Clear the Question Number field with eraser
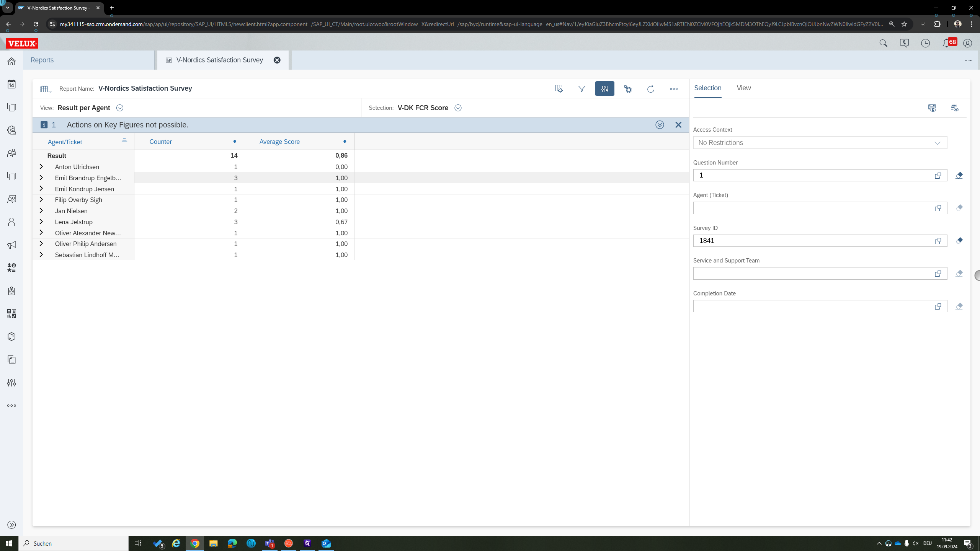 [x=959, y=175]
